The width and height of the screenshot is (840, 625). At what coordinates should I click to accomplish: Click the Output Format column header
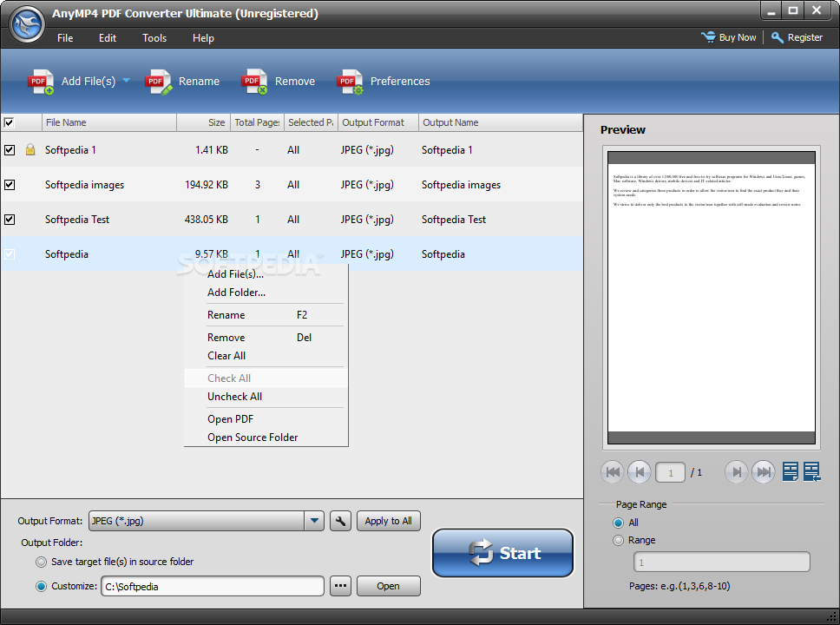(x=378, y=122)
